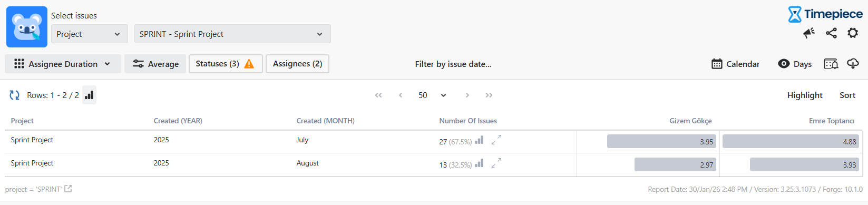This screenshot has height=205, width=868.
Task: Click the Gizem Gökçe column header
Action: click(x=690, y=121)
